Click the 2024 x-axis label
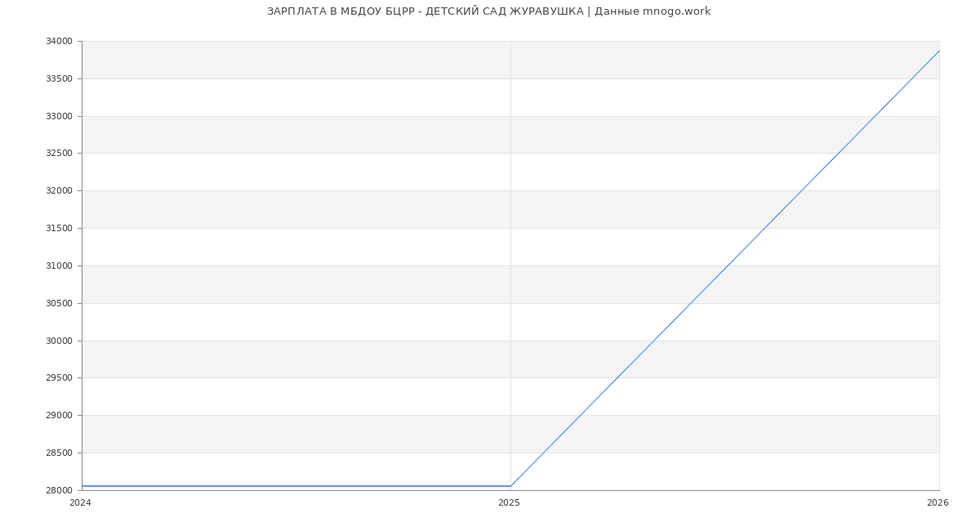This screenshot has width=980, height=531. point(80,503)
